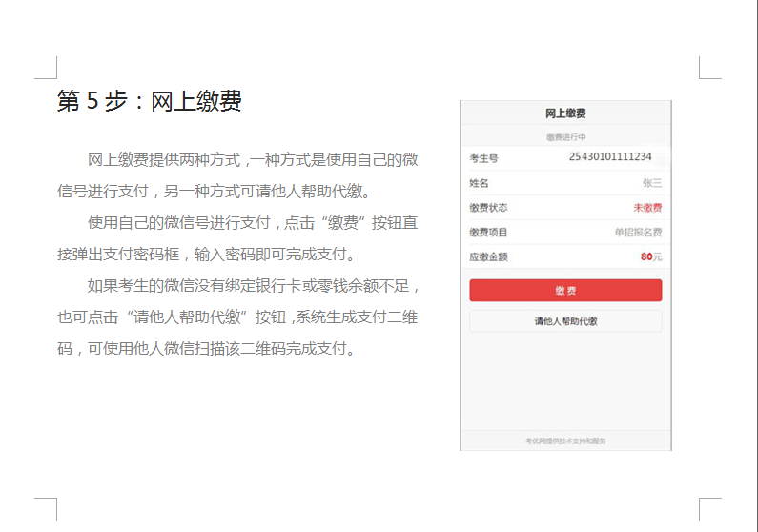Screen dimensions: 758x532
Task: Select the name value 张三
Action: tap(651, 183)
